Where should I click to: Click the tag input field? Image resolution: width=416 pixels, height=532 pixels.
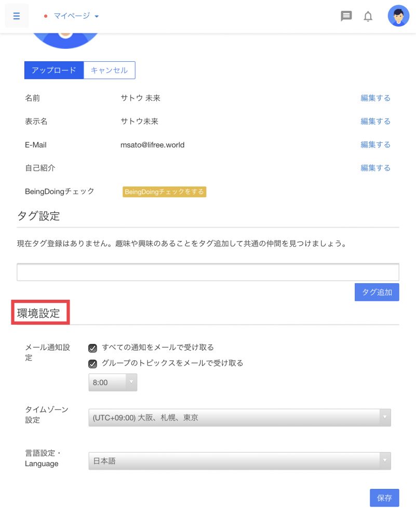(x=208, y=272)
